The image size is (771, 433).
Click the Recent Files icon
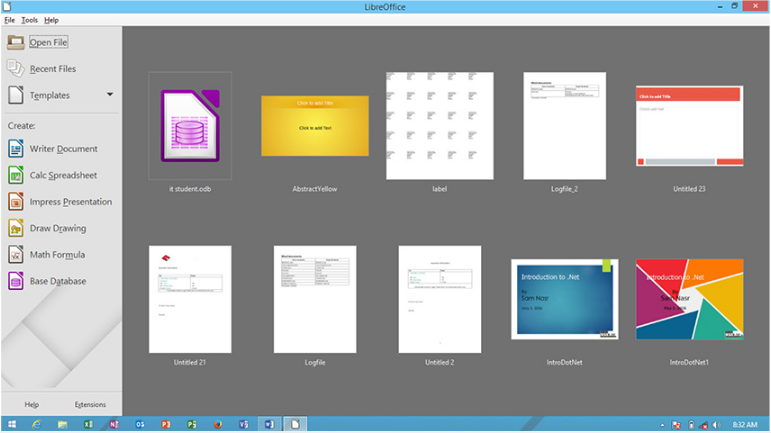(x=16, y=68)
